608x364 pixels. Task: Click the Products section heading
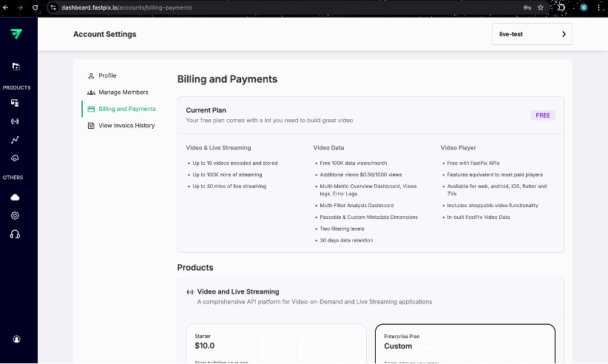[x=195, y=268]
